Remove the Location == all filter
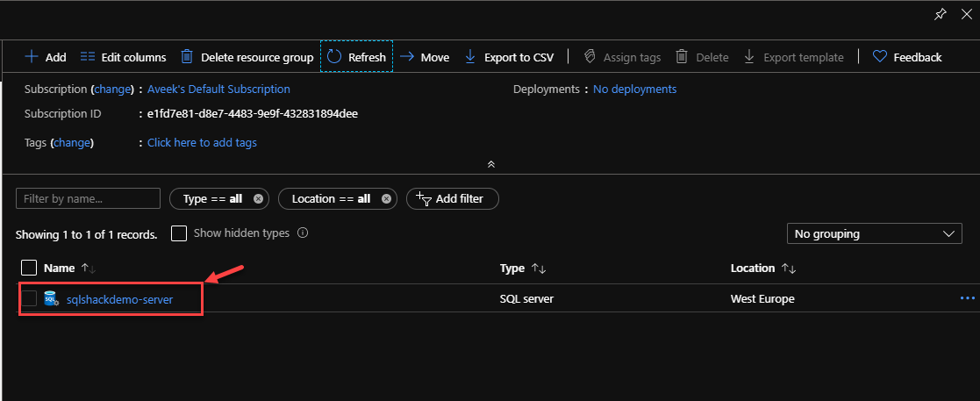Image resolution: width=980 pixels, height=401 pixels. click(384, 199)
